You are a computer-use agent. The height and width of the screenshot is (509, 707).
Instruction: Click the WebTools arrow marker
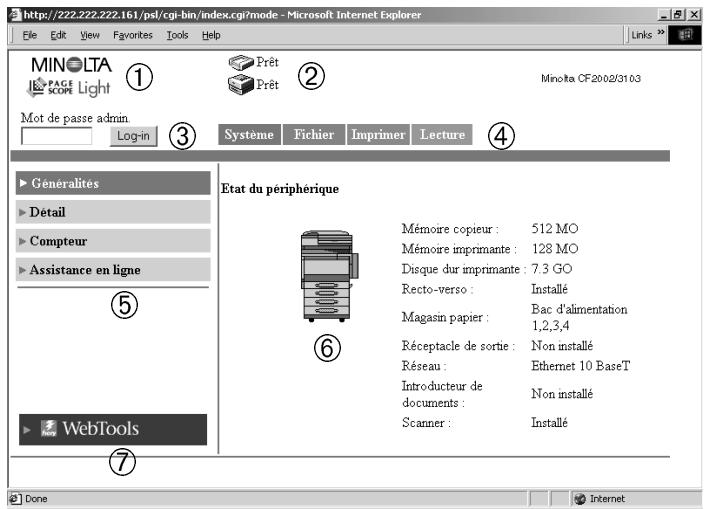[x=27, y=430]
